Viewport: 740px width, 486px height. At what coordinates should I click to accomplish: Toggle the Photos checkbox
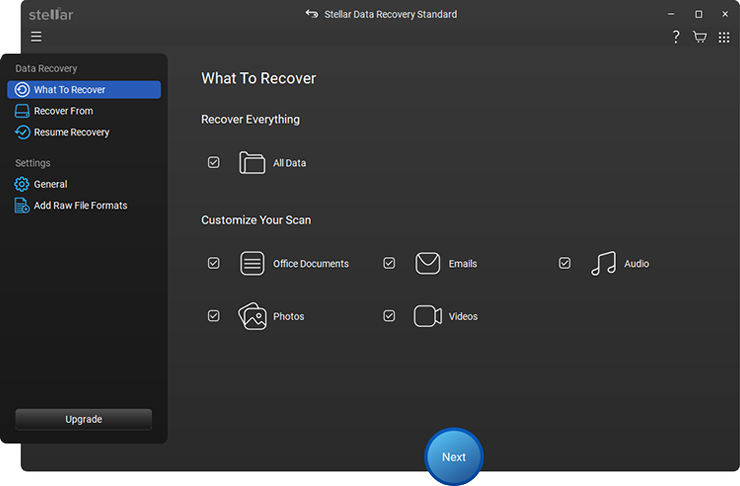tap(213, 316)
